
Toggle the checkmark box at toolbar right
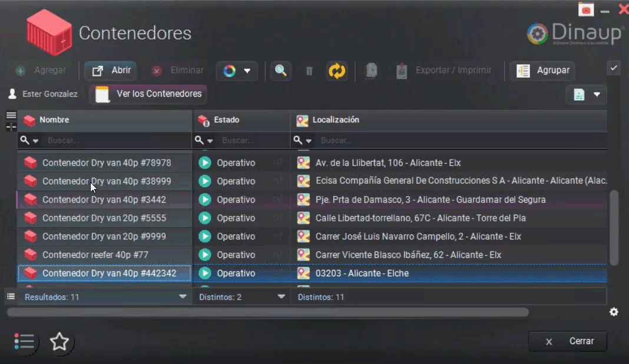pyautogui.click(x=614, y=68)
